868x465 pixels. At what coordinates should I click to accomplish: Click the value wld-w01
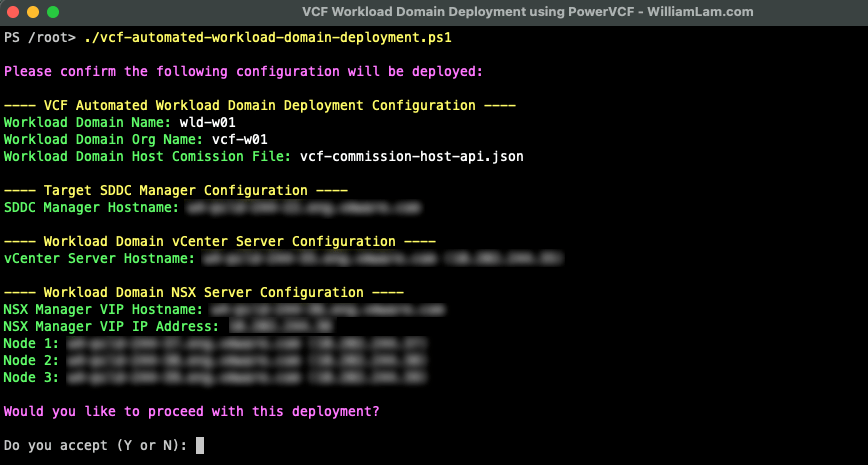point(208,122)
